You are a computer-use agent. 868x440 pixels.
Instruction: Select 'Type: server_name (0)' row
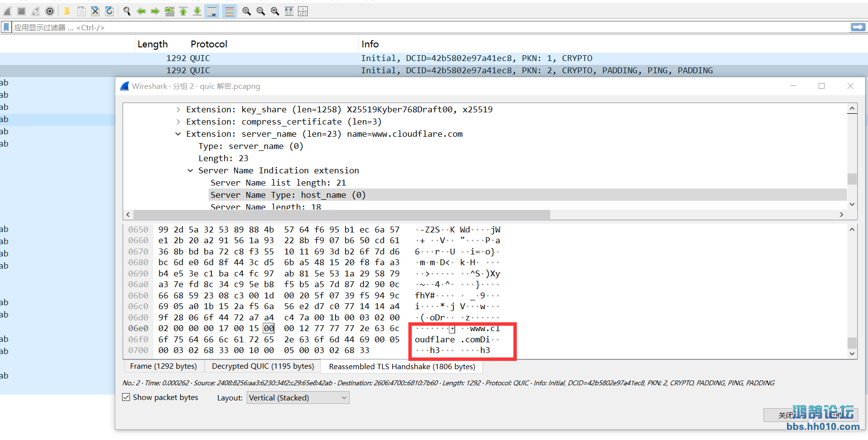click(251, 146)
